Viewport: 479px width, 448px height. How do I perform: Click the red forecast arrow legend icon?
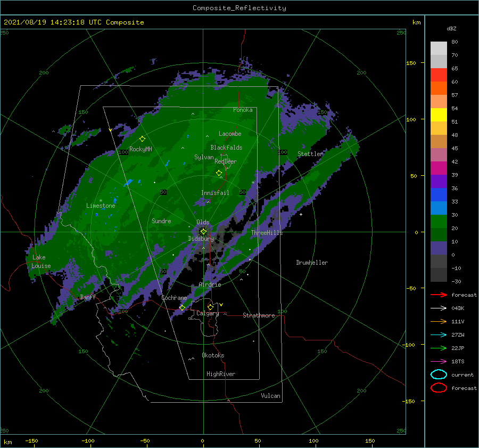click(x=439, y=295)
